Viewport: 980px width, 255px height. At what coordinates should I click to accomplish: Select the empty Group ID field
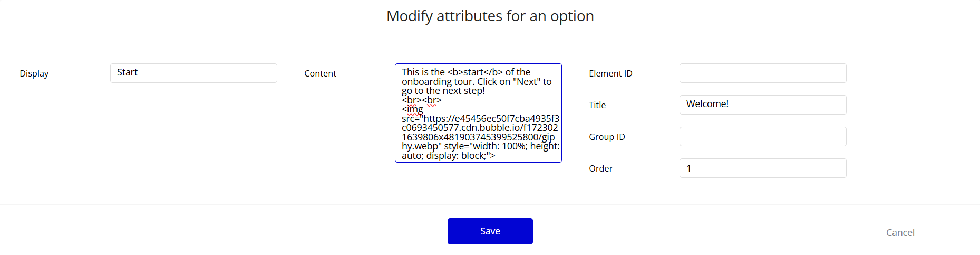pyautogui.click(x=762, y=136)
